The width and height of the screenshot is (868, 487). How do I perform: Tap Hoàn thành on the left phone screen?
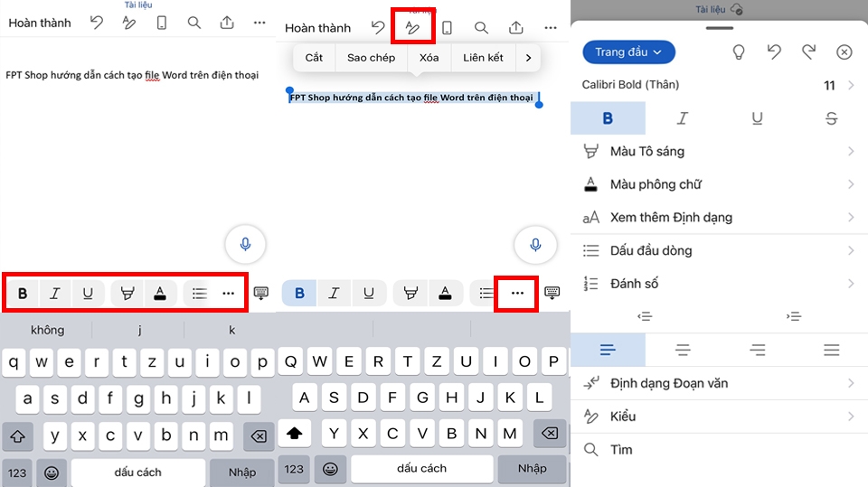40,23
